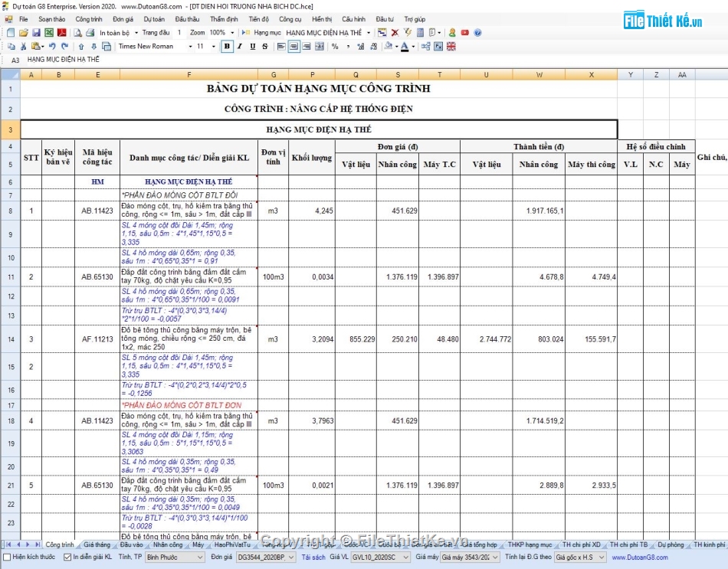The image size is (728, 569).
Task: Select the column F header
Action: tap(189, 75)
